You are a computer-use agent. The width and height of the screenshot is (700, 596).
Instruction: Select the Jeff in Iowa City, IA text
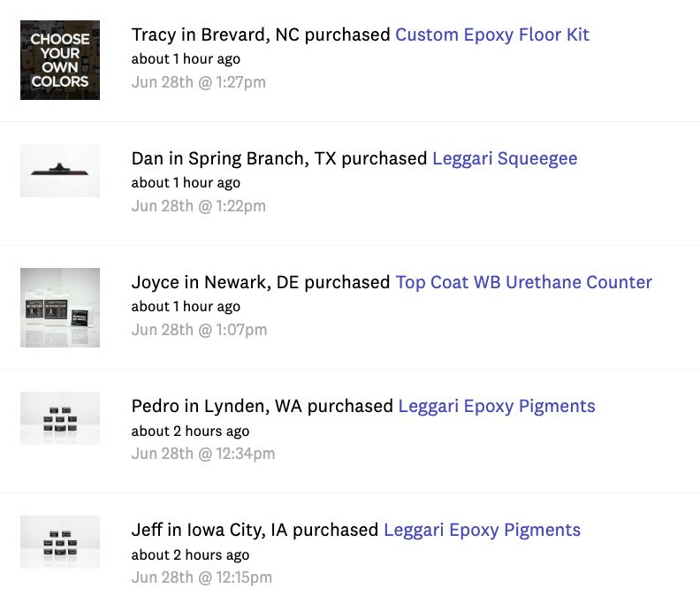[x=209, y=530]
